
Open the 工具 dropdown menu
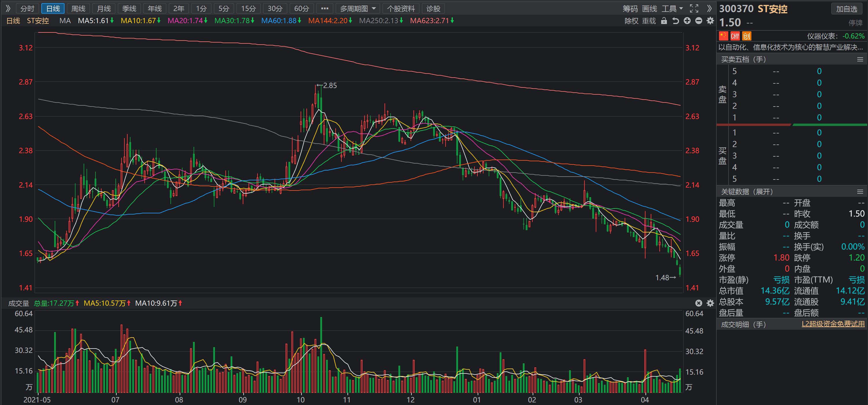click(672, 8)
